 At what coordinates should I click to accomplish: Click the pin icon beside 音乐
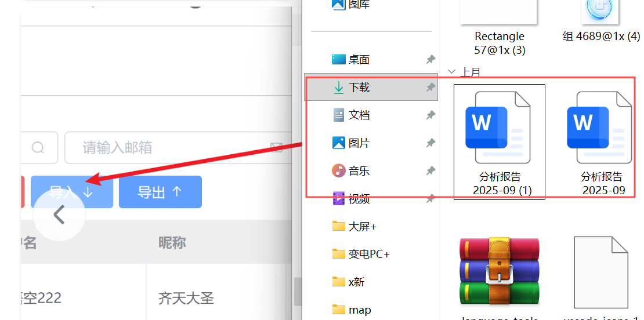430,170
